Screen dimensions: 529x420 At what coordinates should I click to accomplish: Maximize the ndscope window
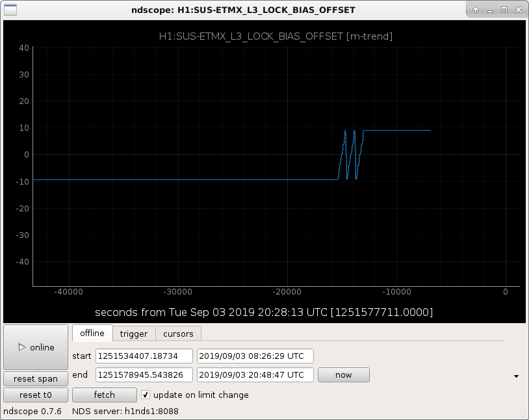(504, 10)
